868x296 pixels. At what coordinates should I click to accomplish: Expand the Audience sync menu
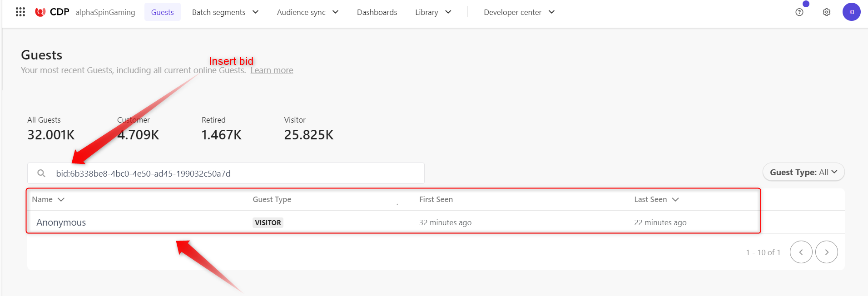click(308, 12)
